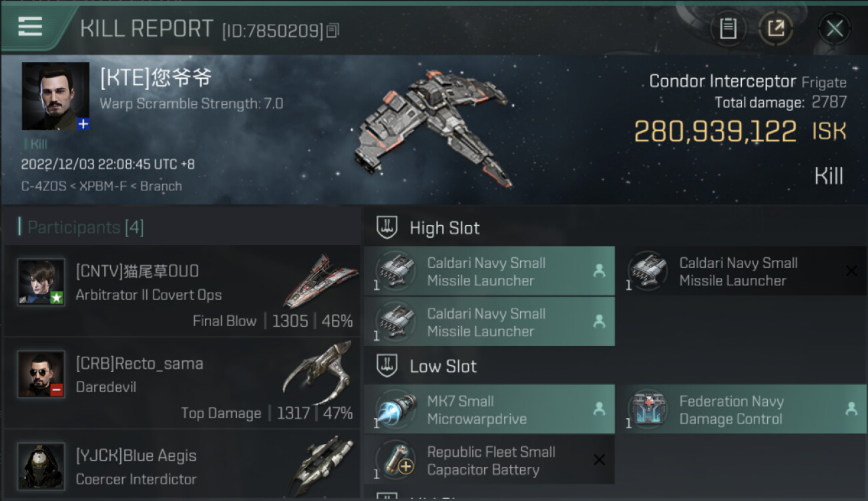View participant 猫尾草OUO's portrait

(x=41, y=282)
